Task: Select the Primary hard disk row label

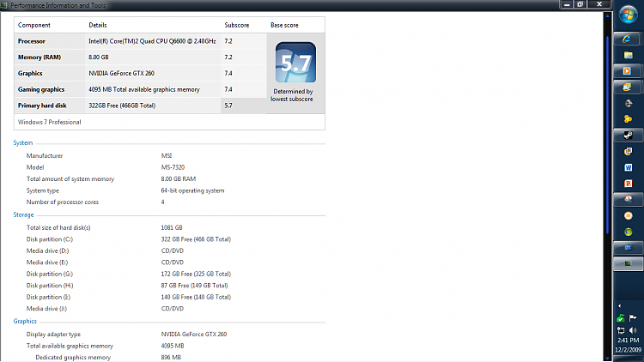Action: [42, 106]
